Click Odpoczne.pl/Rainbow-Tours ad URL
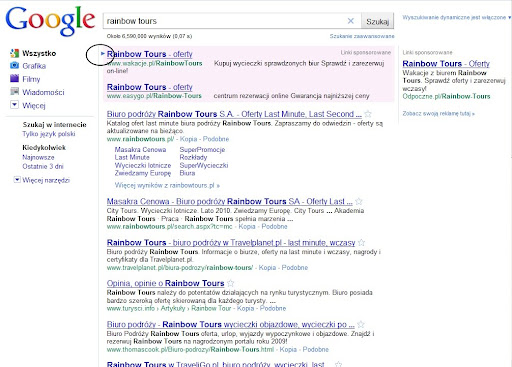The height and width of the screenshot is (367, 512). point(446,97)
